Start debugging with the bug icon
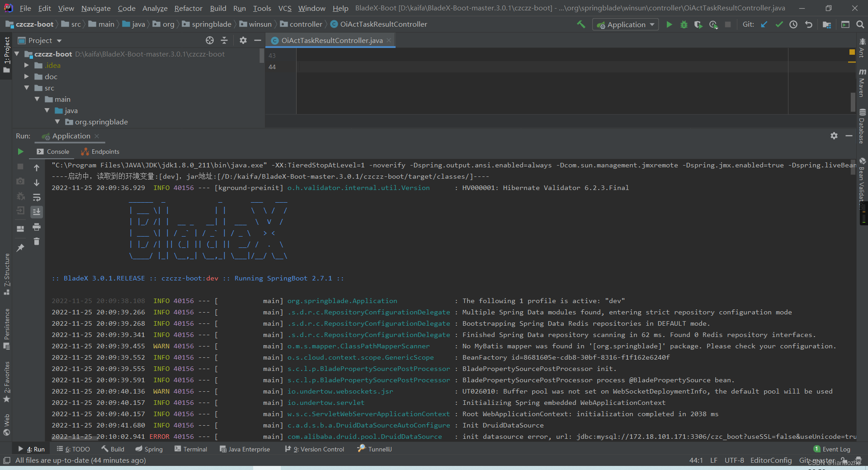 (x=684, y=24)
